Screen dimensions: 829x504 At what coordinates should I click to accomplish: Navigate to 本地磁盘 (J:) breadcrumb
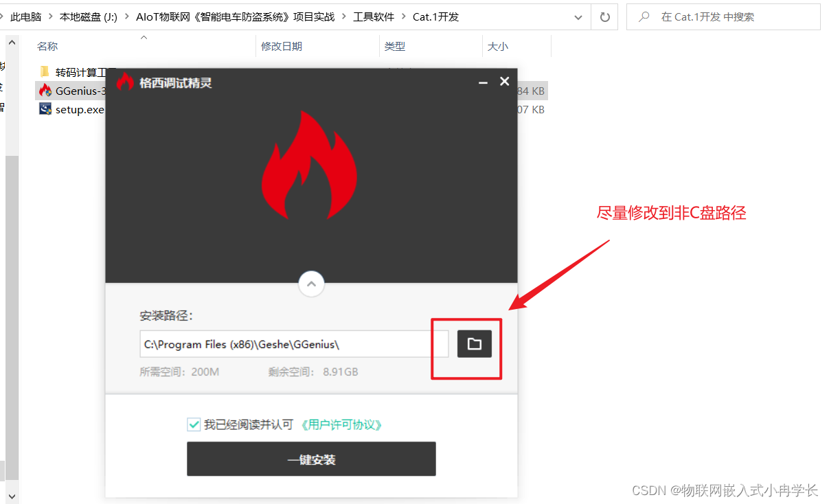pyautogui.click(x=88, y=16)
